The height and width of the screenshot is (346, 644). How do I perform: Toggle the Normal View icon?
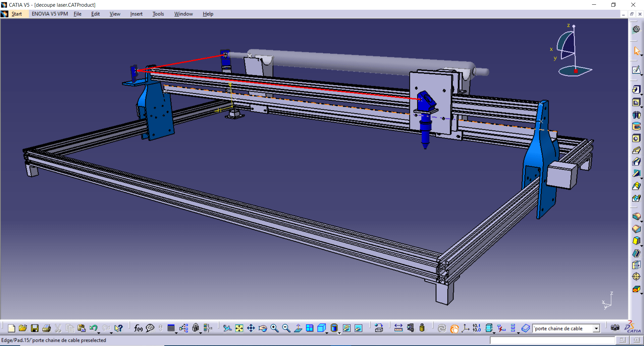pyautogui.click(x=298, y=328)
